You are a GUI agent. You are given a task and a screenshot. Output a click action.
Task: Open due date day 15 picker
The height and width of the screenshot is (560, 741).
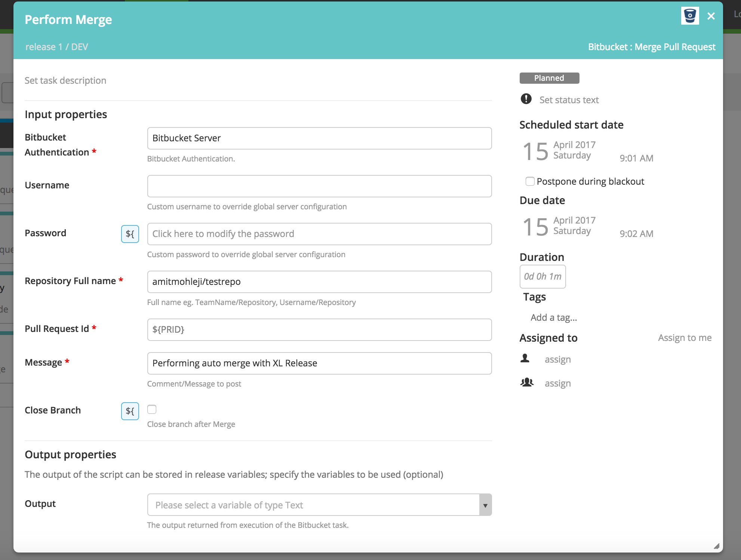coord(535,227)
